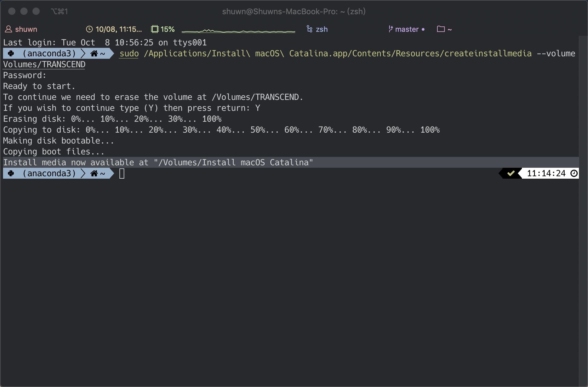Click the 'Ready to start.' output line
Viewport: 588px width, 387px height.
pyautogui.click(x=39, y=86)
